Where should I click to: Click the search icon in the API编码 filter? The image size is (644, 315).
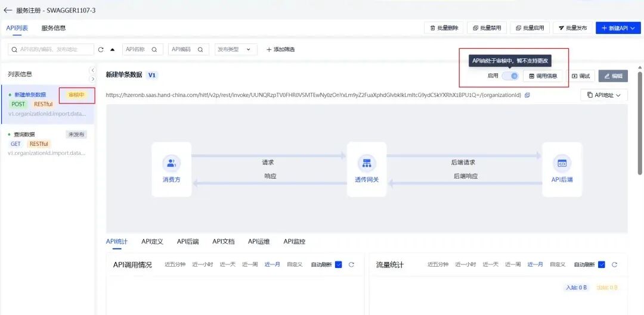(200, 49)
